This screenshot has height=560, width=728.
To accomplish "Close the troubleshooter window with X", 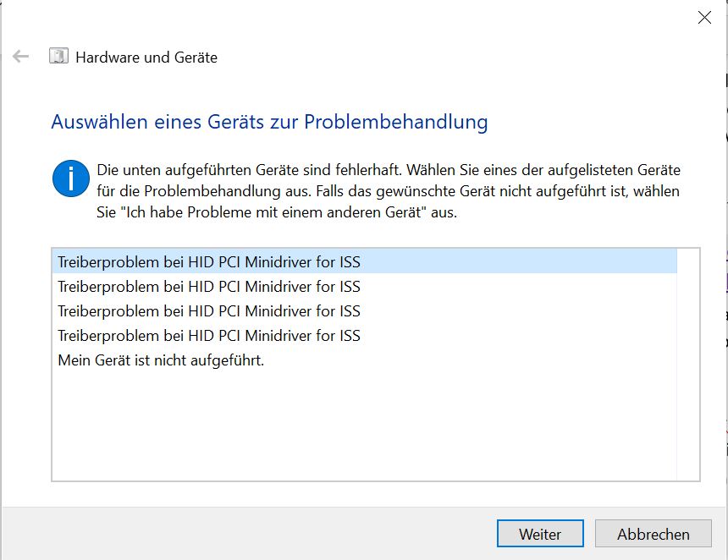I will [704, 18].
